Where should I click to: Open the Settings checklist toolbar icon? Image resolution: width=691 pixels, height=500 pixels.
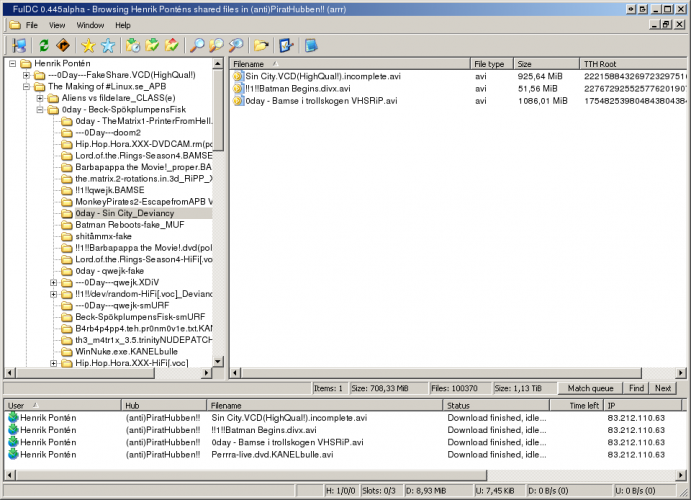click(286, 46)
